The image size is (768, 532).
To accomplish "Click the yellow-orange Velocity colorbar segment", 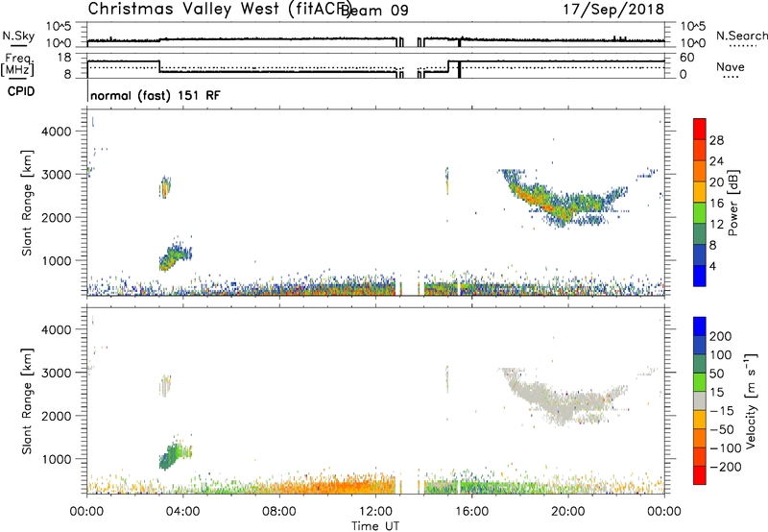I will click(x=700, y=420).
